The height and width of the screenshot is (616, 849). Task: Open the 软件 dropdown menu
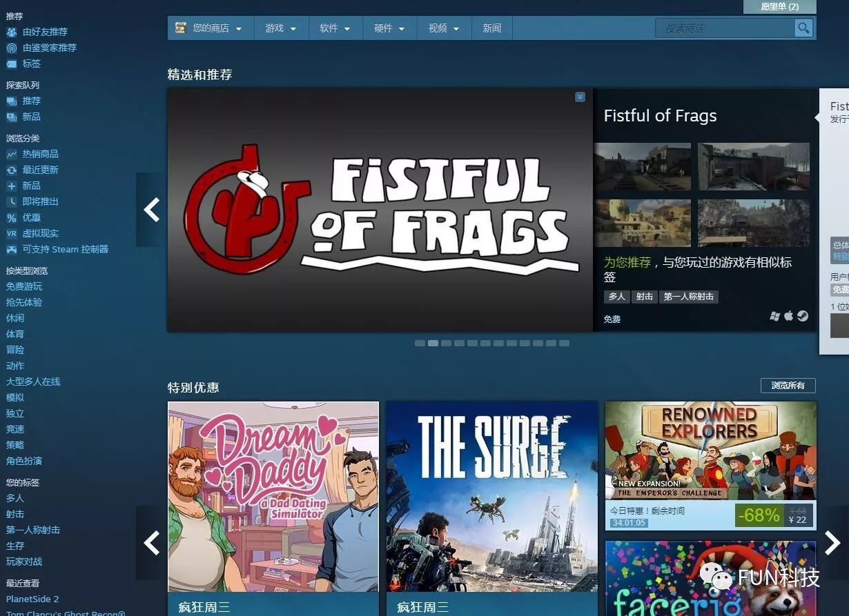point(335,28)
